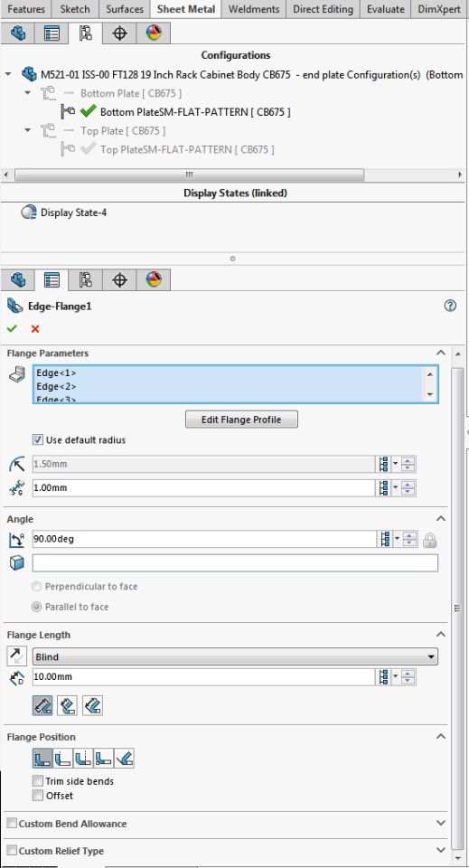The image size is (469, 868).
Task: Open DisplayManager tab in lower panel
Action: [154, 280]
